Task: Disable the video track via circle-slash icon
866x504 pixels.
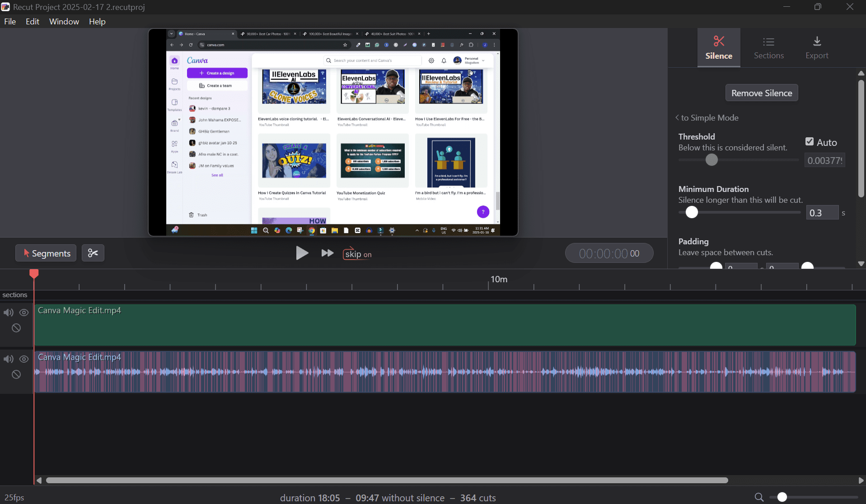Action: pos(16,328)
